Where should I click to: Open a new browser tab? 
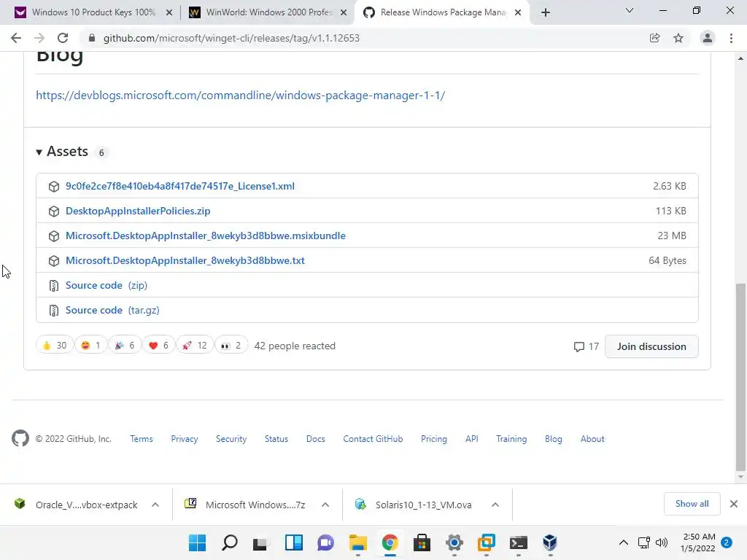546,12
